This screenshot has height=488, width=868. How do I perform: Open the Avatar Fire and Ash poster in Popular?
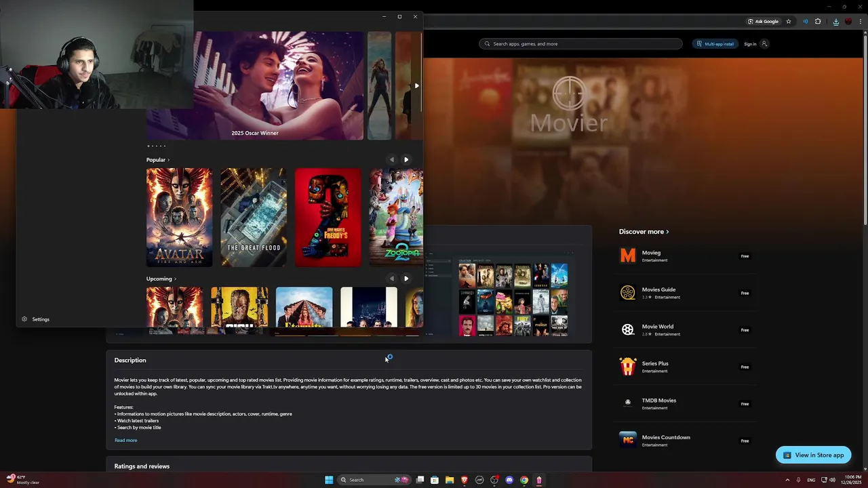point(179,218)
